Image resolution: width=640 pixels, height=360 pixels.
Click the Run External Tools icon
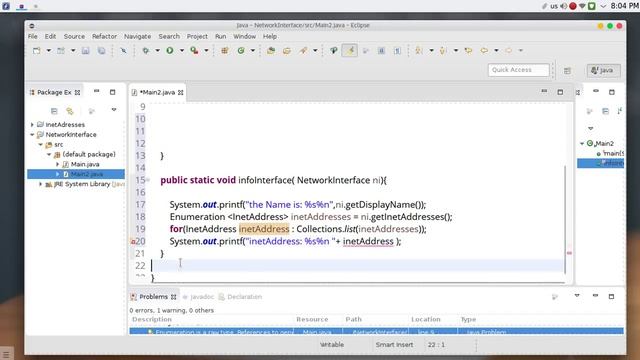tap(194, 51)
